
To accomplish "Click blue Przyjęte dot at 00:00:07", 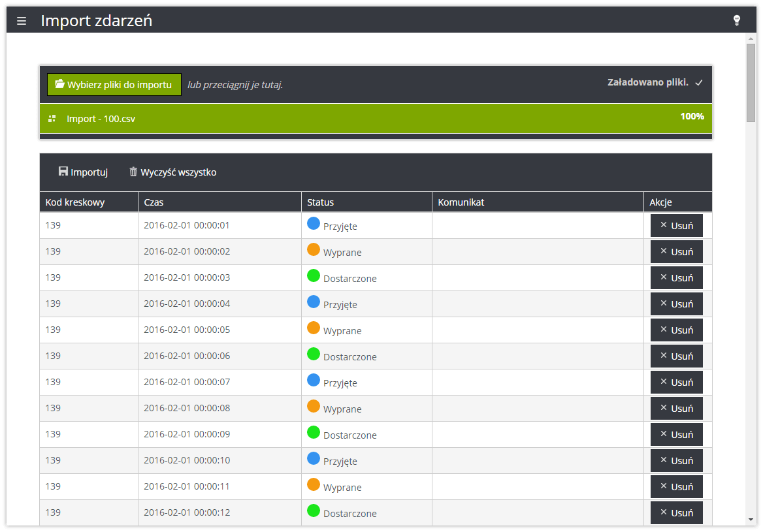I will tap(314, 380).
